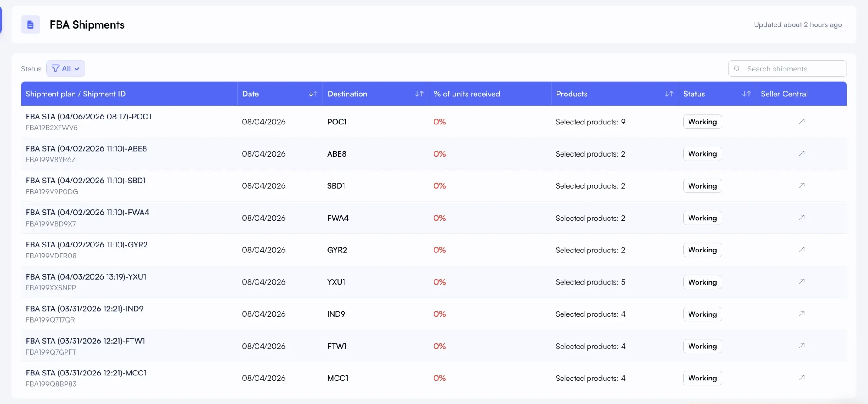Sort by the Date column arrows
This screenshot has height=404, width=868.
313,94
